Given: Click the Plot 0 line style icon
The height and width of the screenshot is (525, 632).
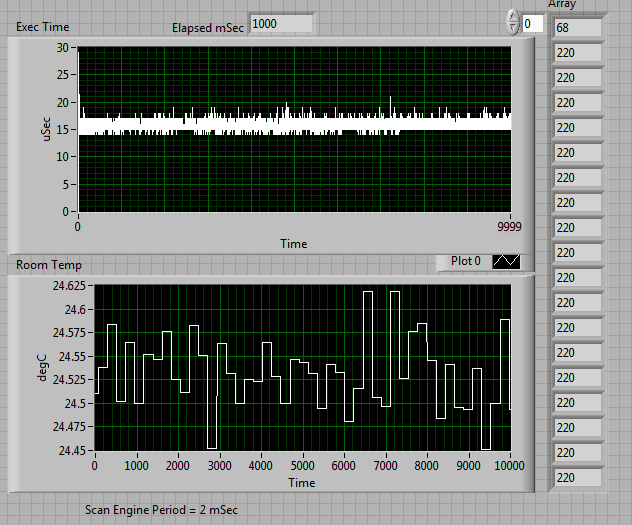Looking at the screenshot, I should (x=506, y=261).
